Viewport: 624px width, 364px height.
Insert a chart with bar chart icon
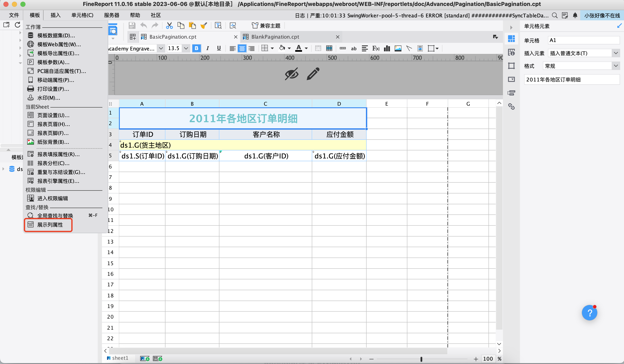[x=387, y=48]
